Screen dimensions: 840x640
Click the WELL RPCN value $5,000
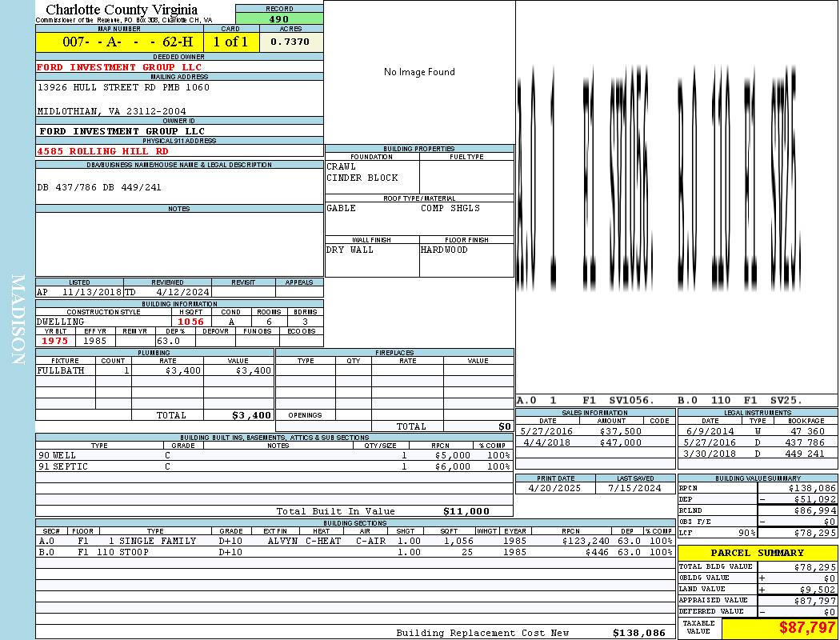pos(453,456)
